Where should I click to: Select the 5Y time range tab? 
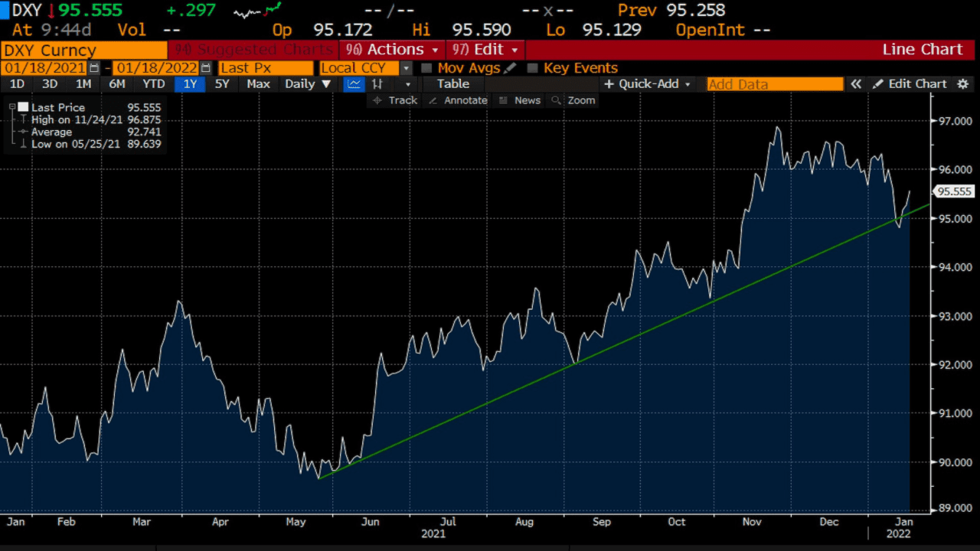tap(222, 84)
